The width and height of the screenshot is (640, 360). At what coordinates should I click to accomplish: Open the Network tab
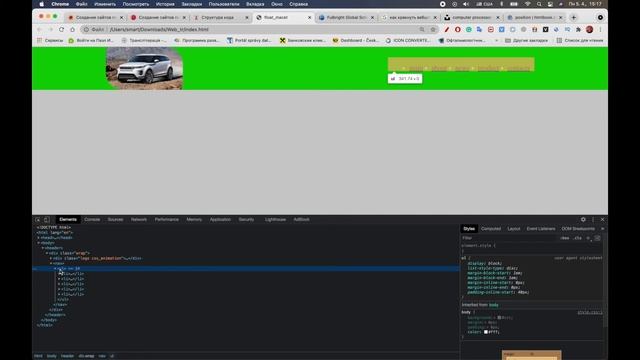139,220
